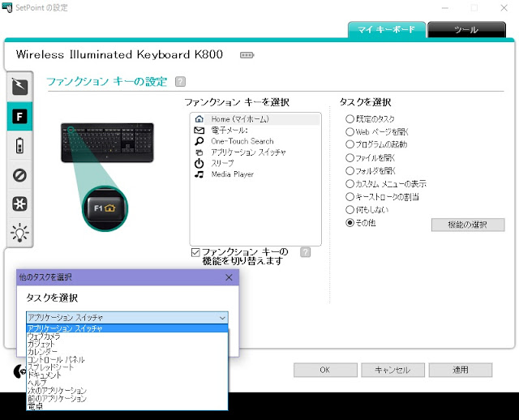Screen dimensions: 519x420
Task: Open the asterisk settings sidebar icon
Action: [x=19, y=204]
